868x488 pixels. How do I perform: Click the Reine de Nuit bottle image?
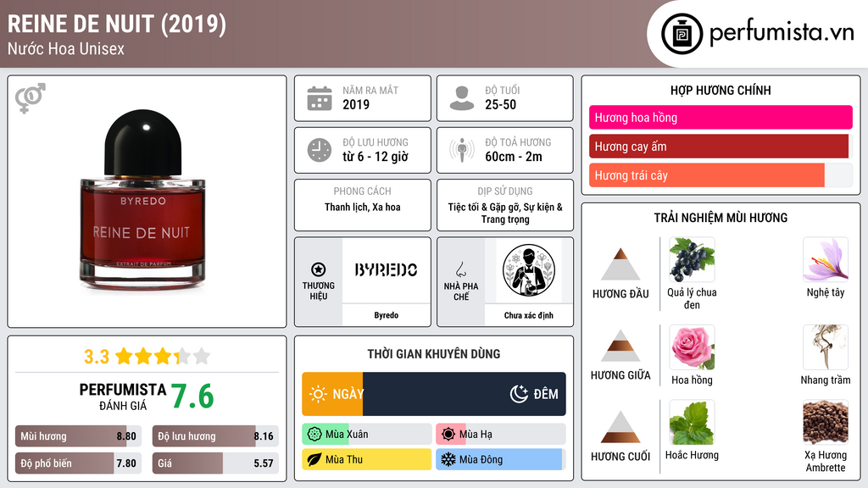pos(143,201)
